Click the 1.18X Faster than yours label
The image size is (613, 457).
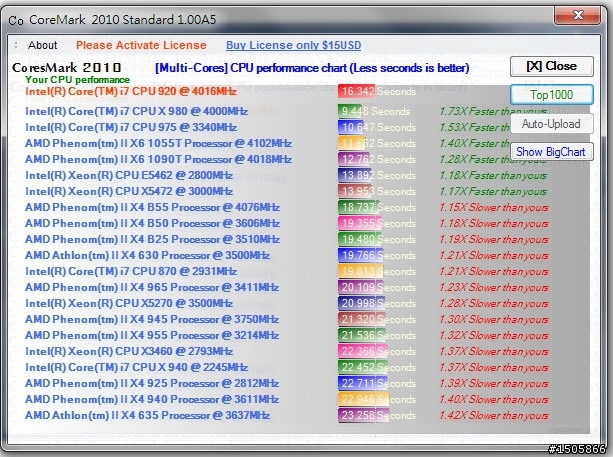(x=493, y=176)
